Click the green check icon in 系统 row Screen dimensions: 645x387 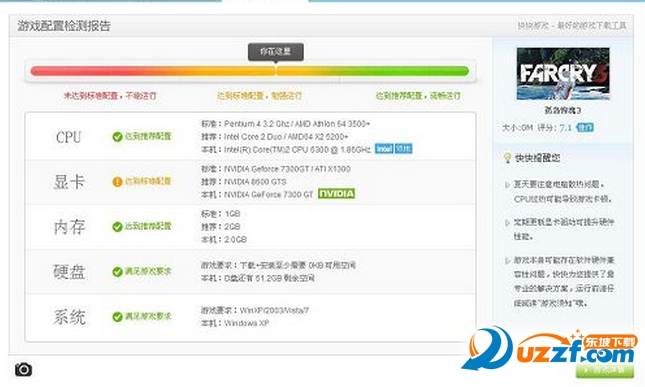point(117,316)
